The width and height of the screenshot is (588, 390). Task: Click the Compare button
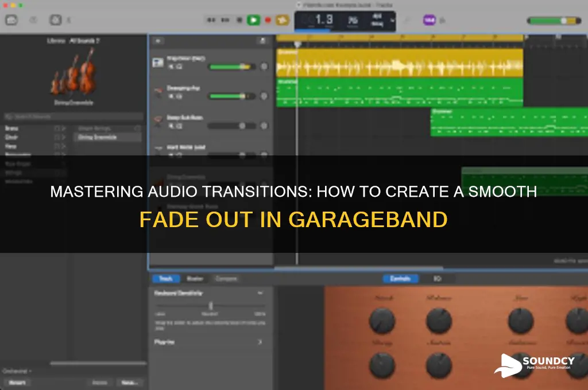[x=226, y=278]
